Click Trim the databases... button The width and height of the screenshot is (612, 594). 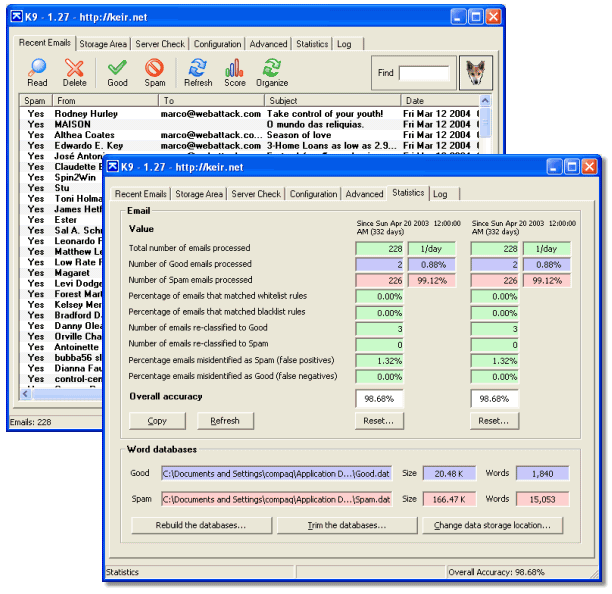click(x=347, y=525)
